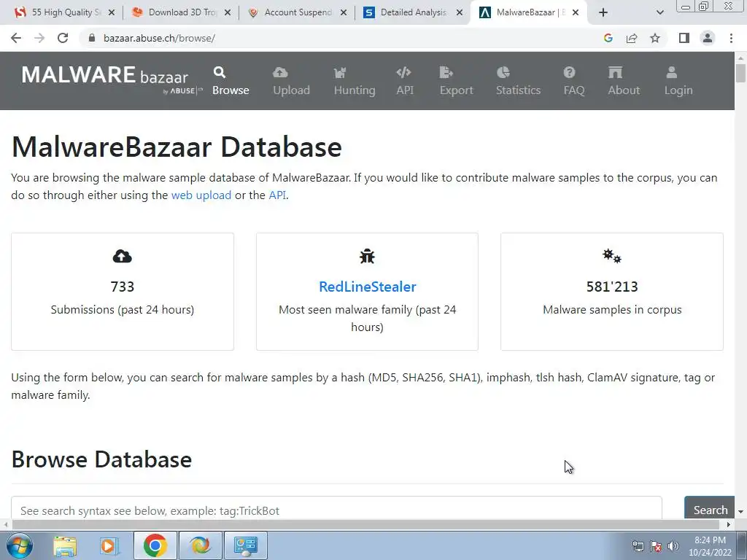Open the Chrome three-dot menu
This screenshot has height=560, width=747.
click(731, 38)
